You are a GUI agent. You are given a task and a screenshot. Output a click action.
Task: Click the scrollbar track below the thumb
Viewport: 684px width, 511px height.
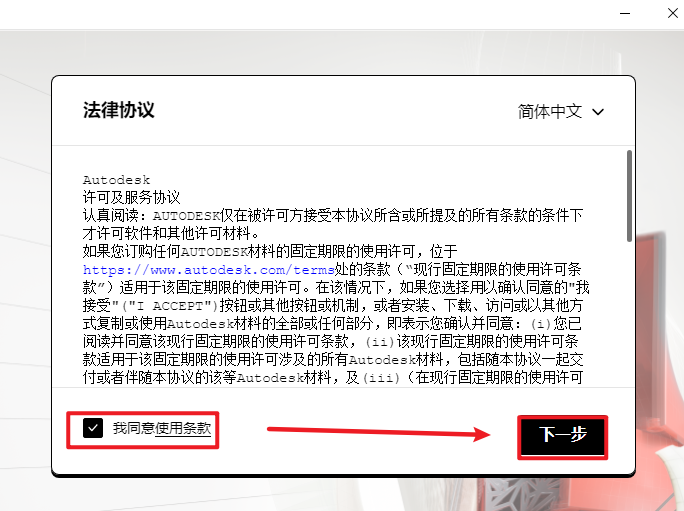(629, 320)
